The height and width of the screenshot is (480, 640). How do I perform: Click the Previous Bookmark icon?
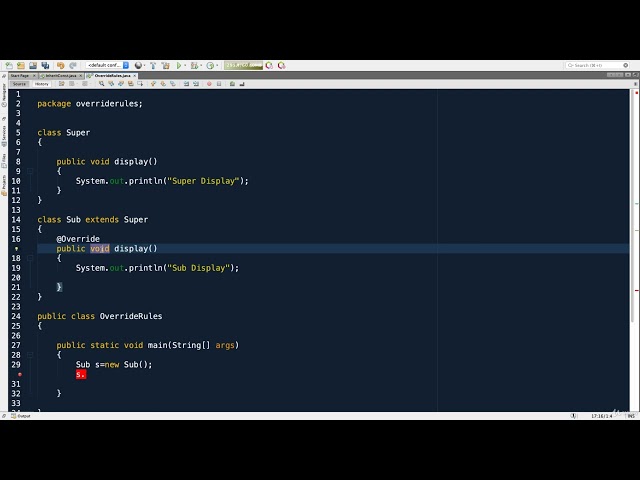[x=153, y=84]
